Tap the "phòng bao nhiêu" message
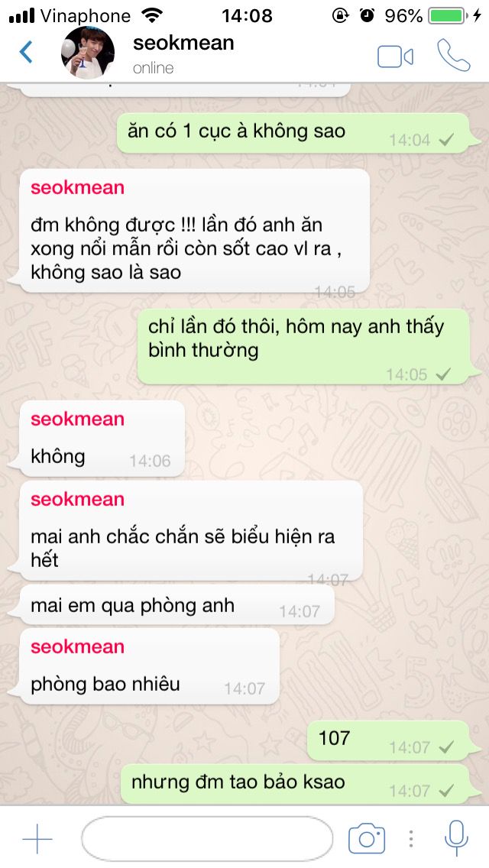The height and width of the screenshot is (868, 489). (x=150, y=666)
